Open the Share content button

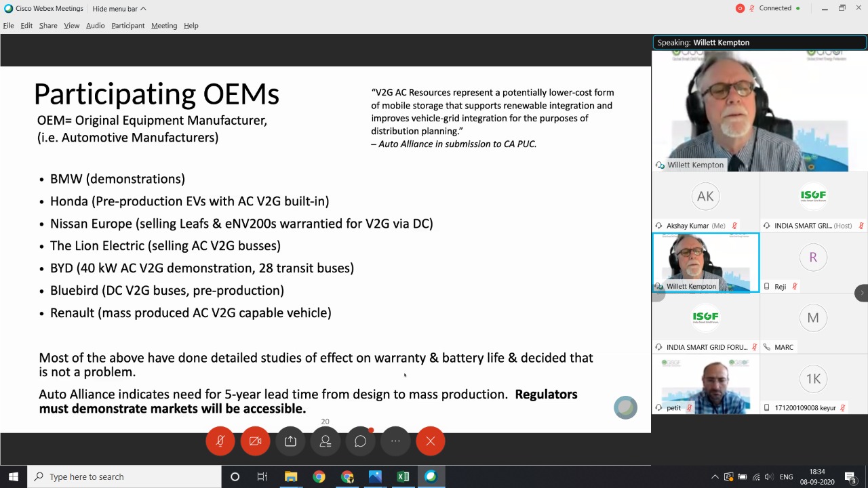pyautogui.click(x=290, y=441)
